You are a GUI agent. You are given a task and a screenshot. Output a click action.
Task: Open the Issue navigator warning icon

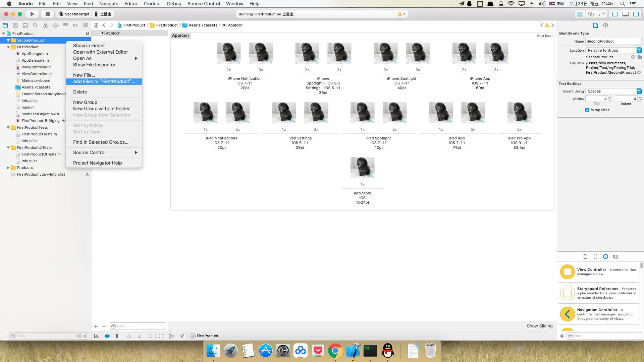coord(45,25)
